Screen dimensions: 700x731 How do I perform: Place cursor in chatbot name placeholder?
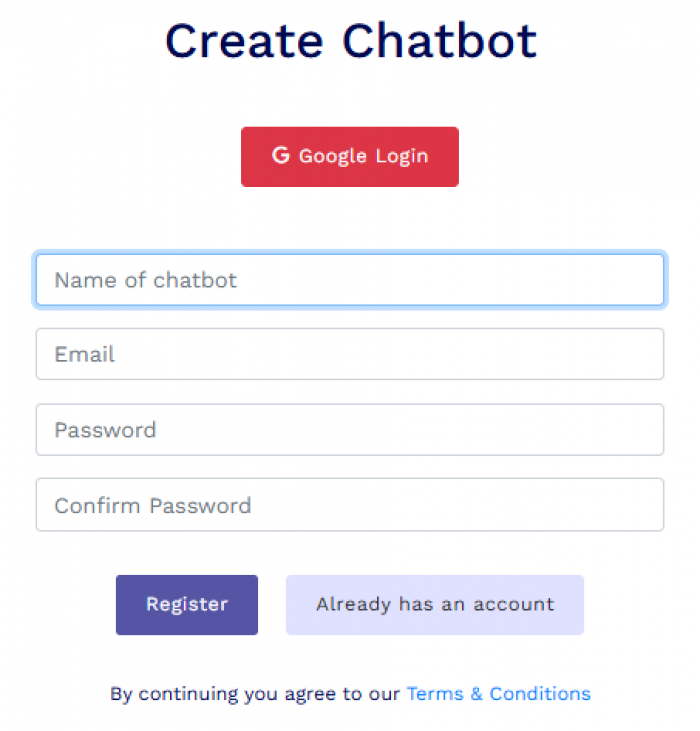[146, 280]
